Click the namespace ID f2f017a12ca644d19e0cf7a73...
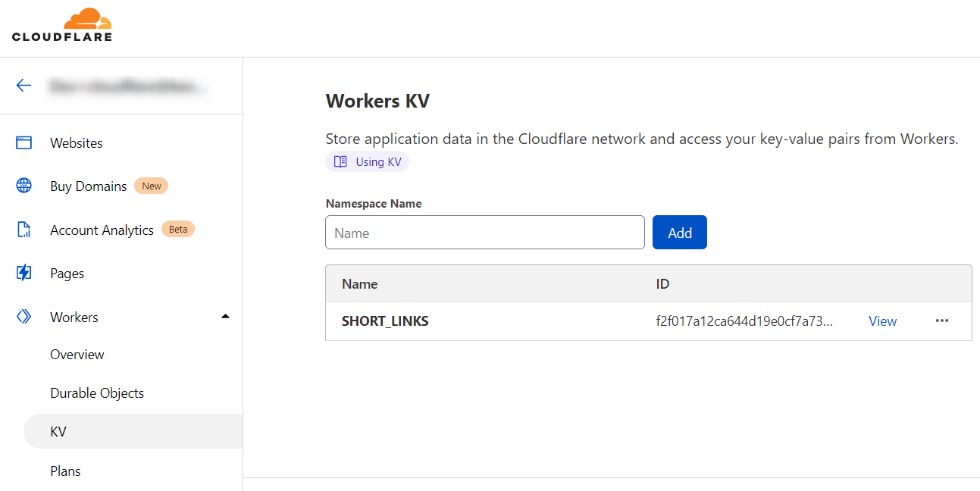 [744, 321]
